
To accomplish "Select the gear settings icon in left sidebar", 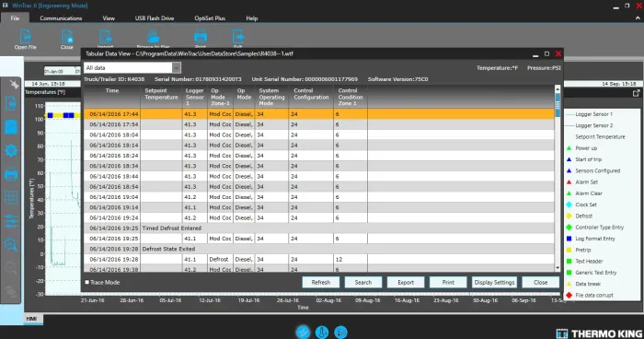I will click(x=11, y=150).
